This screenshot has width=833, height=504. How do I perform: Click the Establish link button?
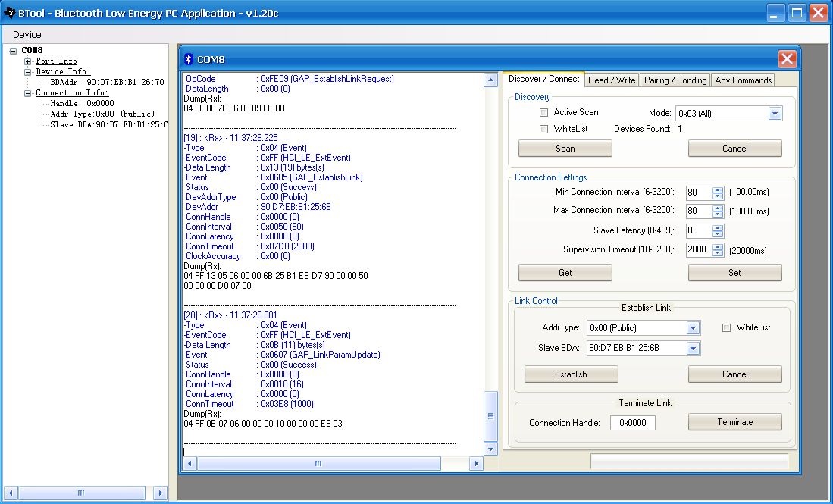point(571,374)
